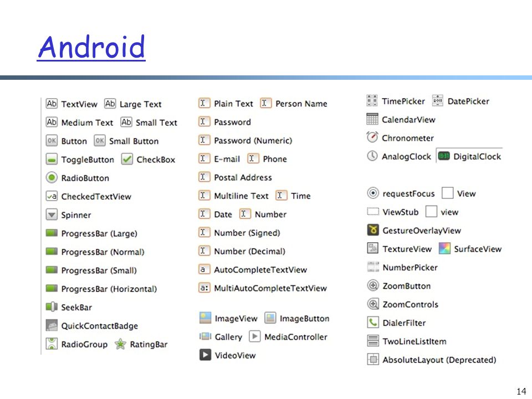Click the AnalogClock icon
The height and width of the screenshot is (399, 532).
pyautogui.click(x=372, y=156)
